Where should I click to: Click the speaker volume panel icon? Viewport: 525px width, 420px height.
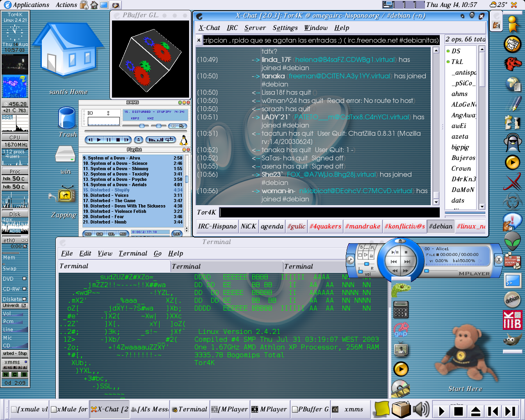pos(421,409)
